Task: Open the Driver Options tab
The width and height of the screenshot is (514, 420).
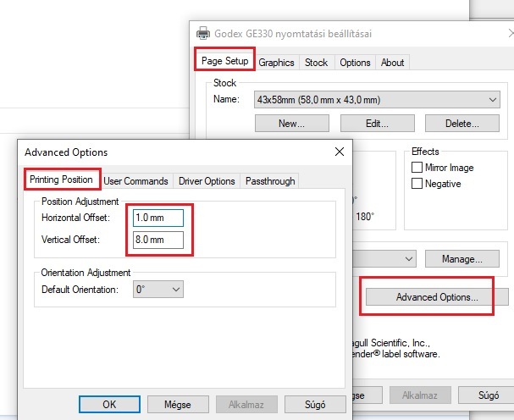Action: pyautogui.click(x=207, y=180)
